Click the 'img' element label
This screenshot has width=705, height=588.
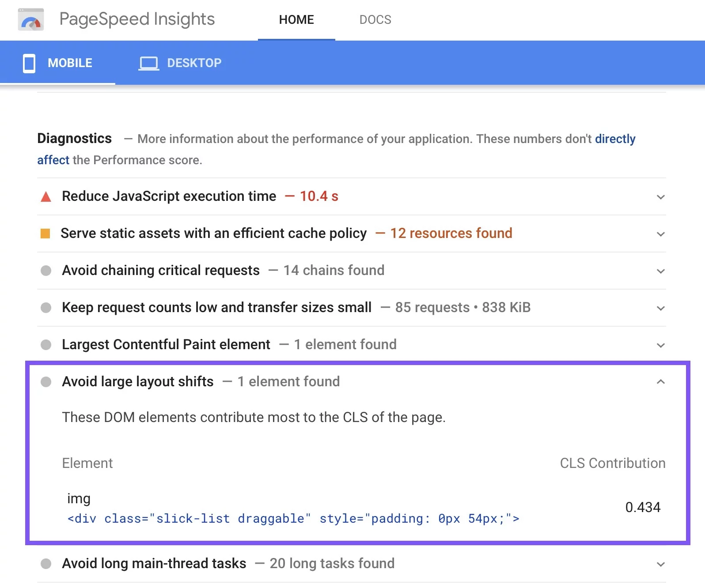[x=79, y=498]
